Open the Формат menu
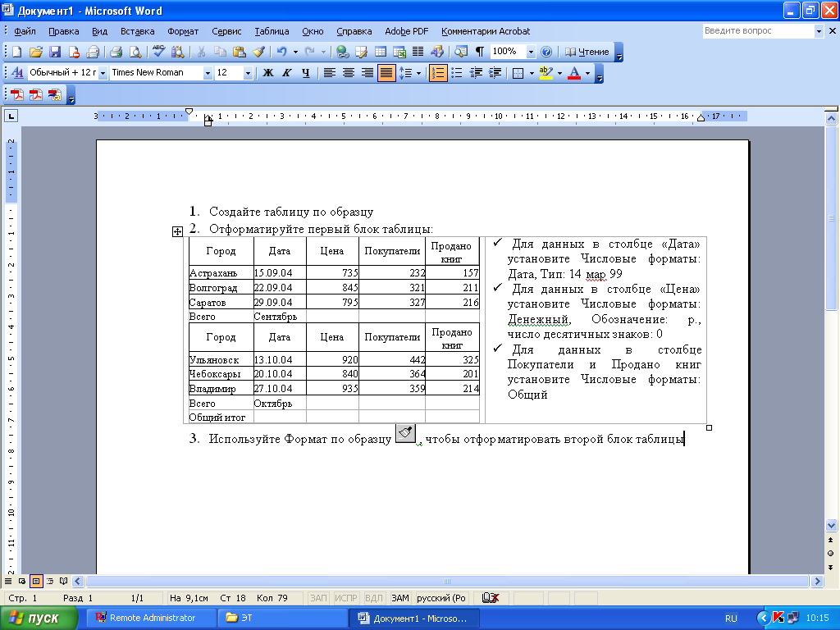This screenshot has height=630, width=840. pyautogui.click(x=183, y=31)
